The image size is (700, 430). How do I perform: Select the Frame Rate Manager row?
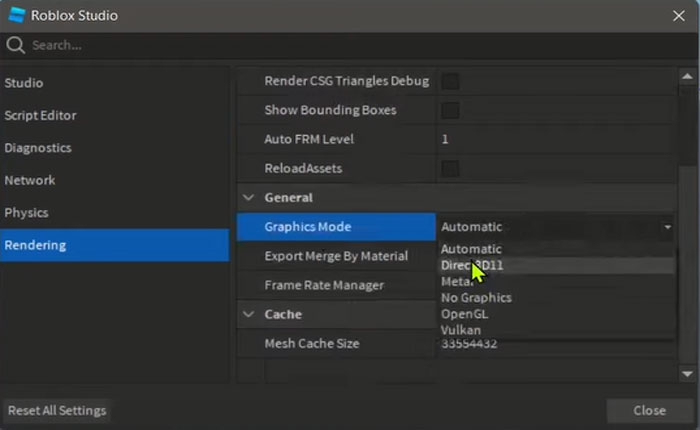(x=336, y=285)
